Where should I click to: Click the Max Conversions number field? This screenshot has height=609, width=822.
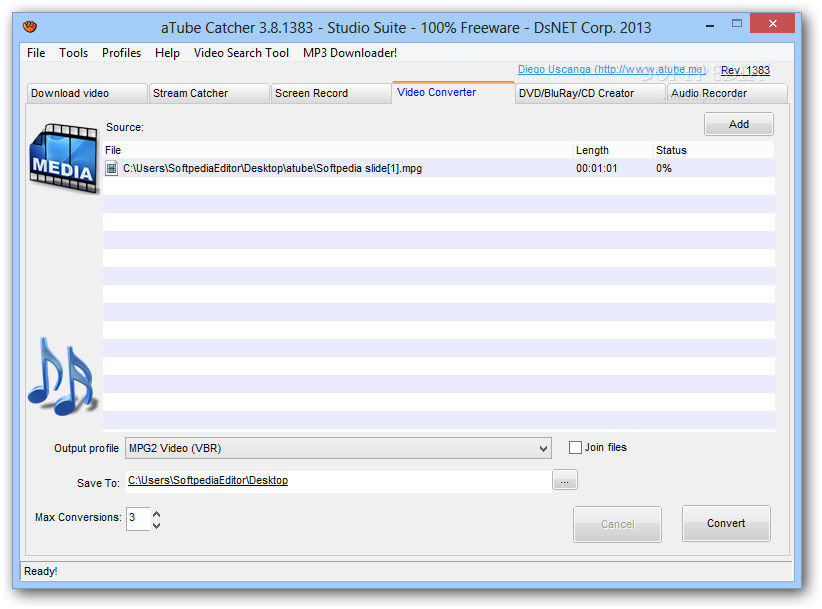pyautogui.click(x=138, y=519)
